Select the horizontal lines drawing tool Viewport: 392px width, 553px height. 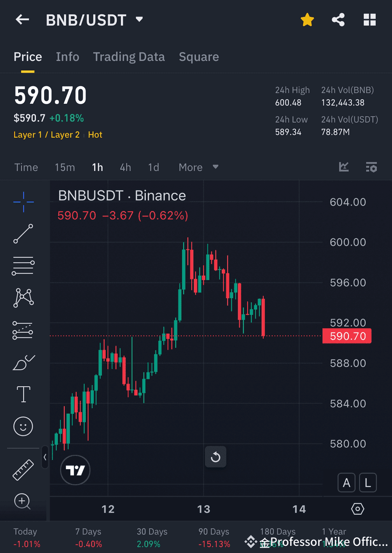pos(23,266)
